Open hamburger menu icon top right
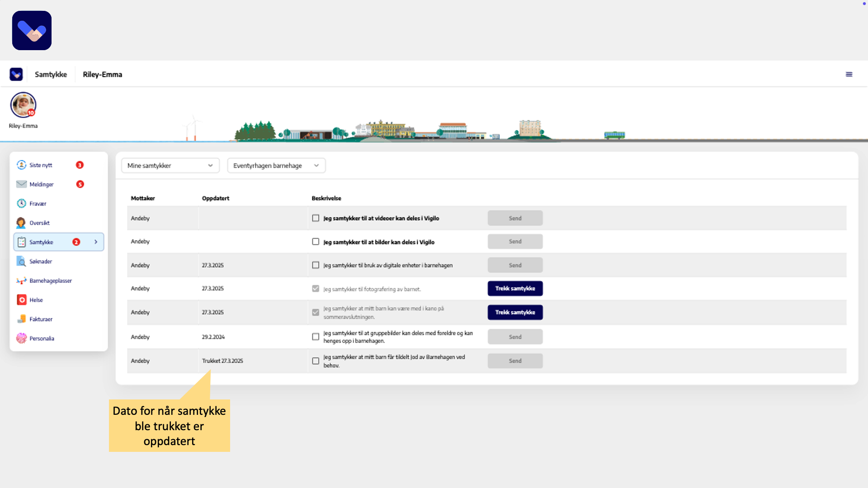This screenshot has width=868, height=488. click(x=849, y=75)
